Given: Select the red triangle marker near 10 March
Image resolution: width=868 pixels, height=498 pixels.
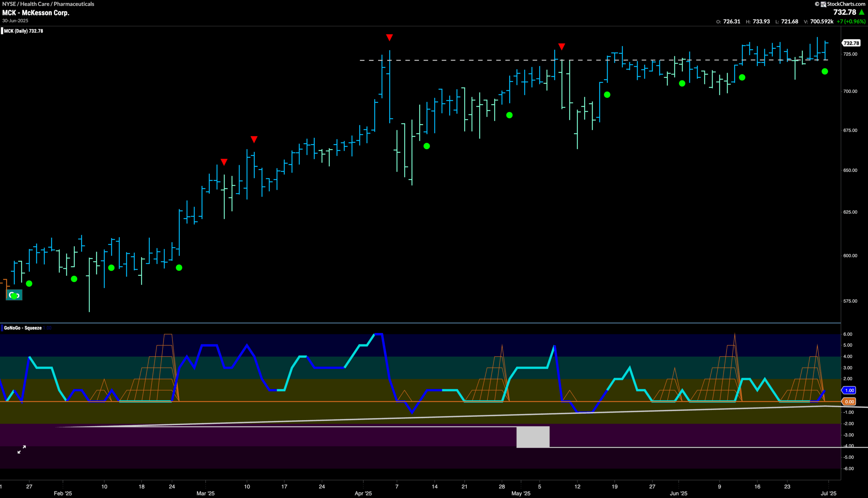Looking at the screenshot, I should 254,139.
